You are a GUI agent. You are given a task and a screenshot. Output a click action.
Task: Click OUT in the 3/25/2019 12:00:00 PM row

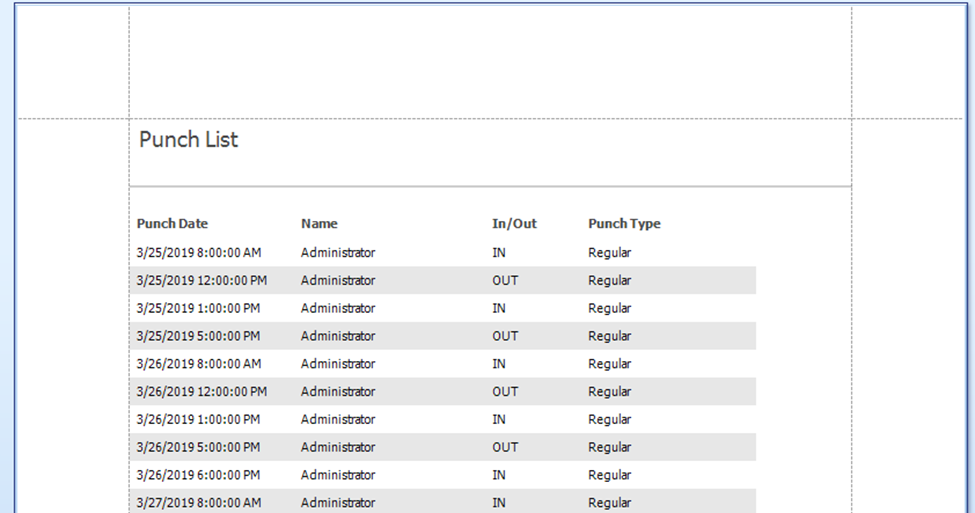tap(505, 280)
